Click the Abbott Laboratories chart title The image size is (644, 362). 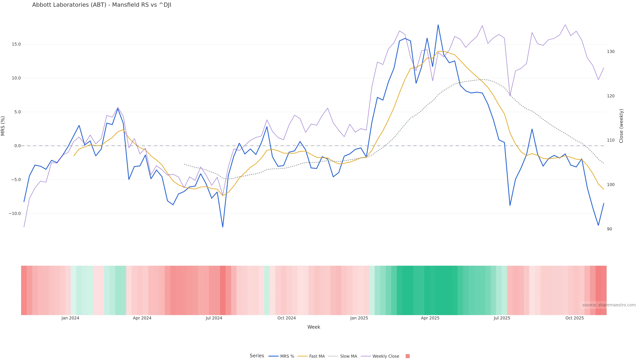(101, 5)
